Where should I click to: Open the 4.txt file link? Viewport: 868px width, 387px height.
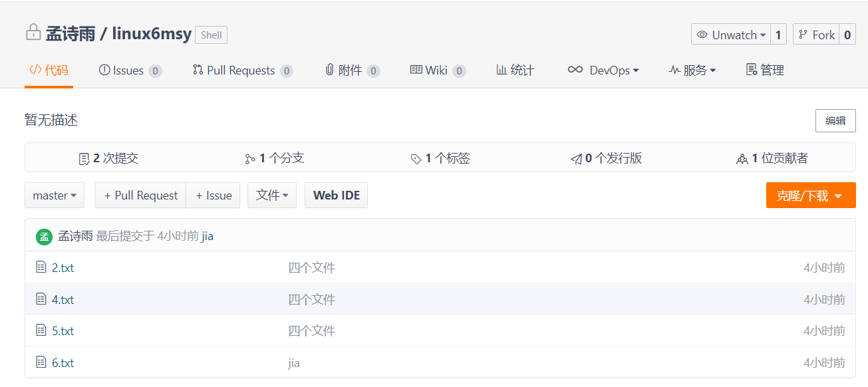click(63, 300)
